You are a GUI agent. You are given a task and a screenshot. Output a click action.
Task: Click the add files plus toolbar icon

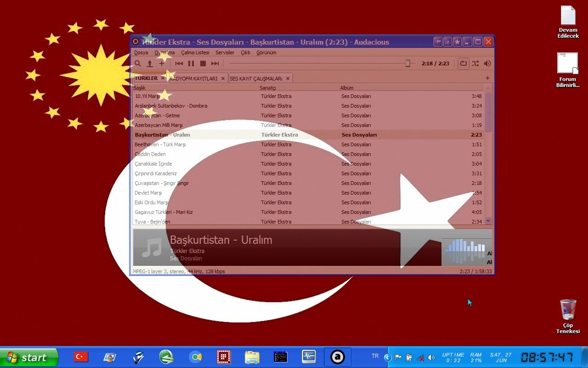162,63
